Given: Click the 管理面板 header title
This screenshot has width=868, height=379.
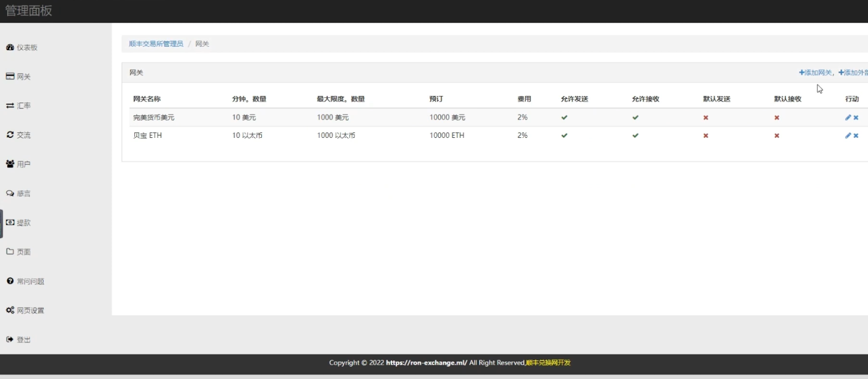Looking at the screenshot, I should pyautogui.click(x=29, y=11).
